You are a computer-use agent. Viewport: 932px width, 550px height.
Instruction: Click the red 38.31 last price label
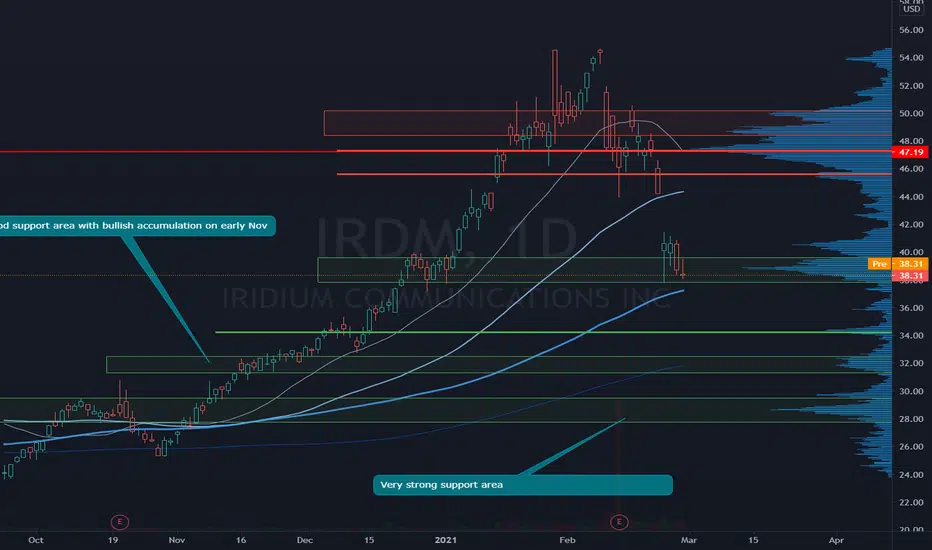click(x=910, y=275)
